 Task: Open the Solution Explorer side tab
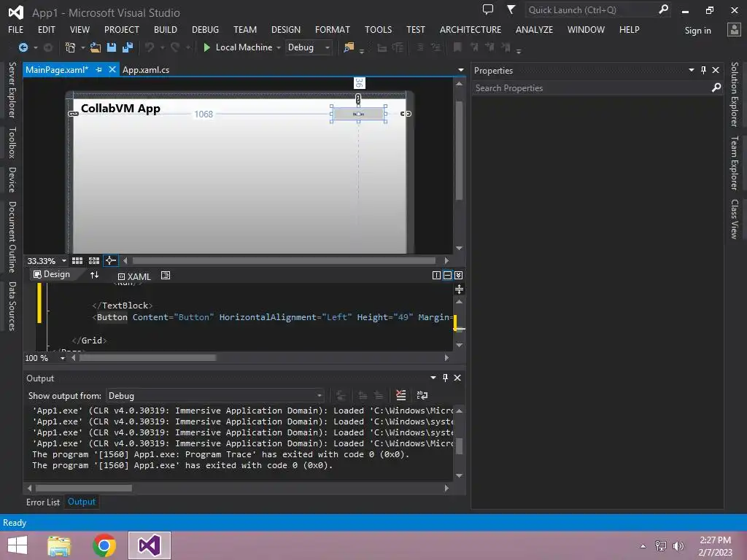click(735, 94)
